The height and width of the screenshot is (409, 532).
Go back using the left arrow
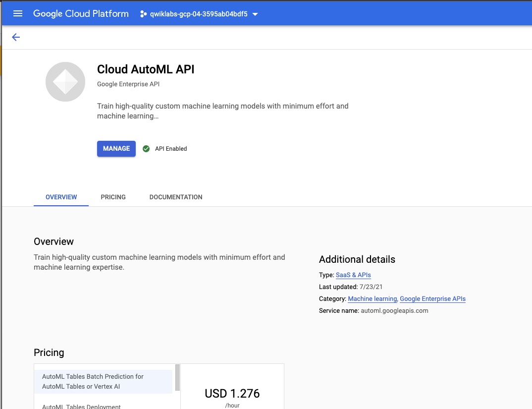16,37
